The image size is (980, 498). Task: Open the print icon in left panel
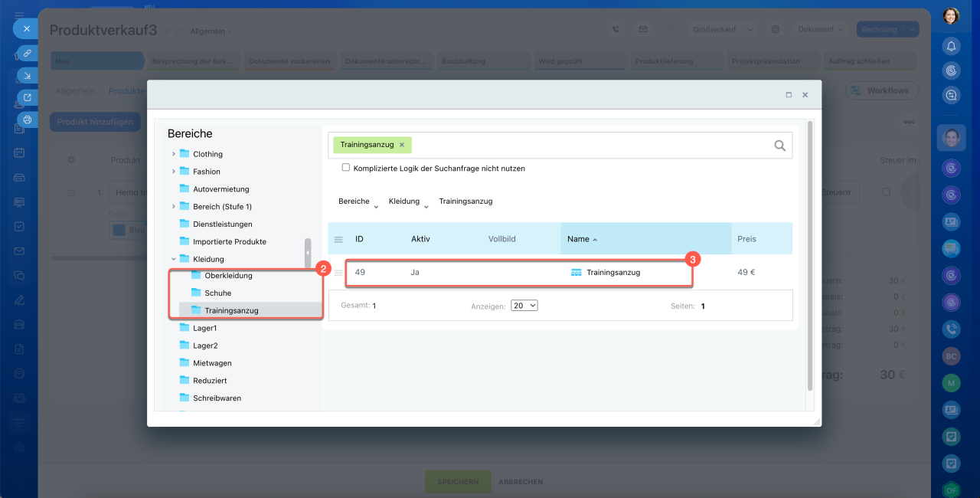27,120
